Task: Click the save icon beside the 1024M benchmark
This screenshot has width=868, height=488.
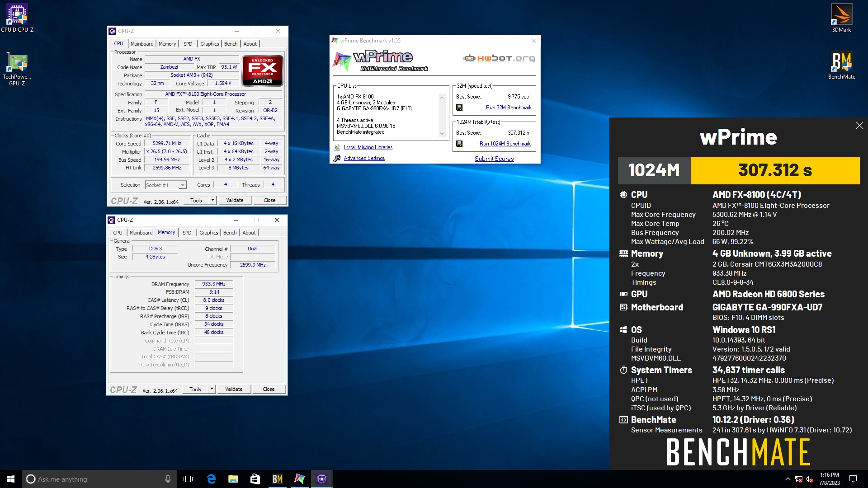Action: (x=459, y=144)
